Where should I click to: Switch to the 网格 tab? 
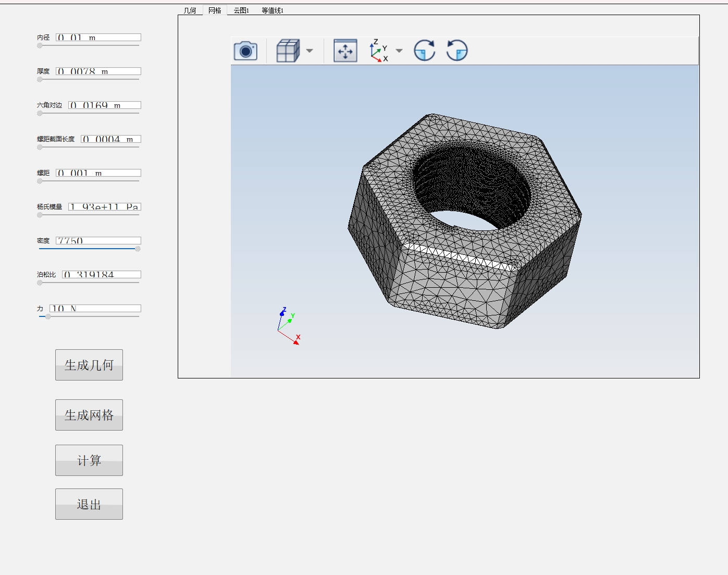(215, 10)
